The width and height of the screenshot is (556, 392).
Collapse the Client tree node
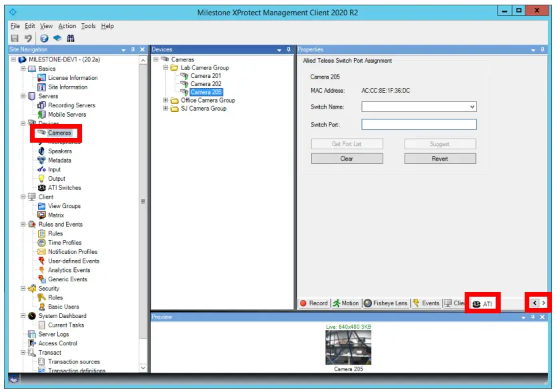click(x=23, y=197)
